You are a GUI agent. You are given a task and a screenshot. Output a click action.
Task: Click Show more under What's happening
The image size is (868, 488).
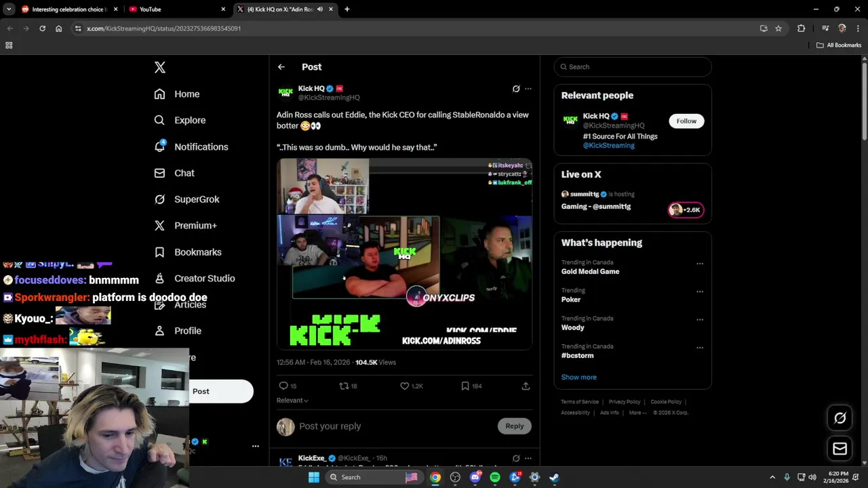(x=579, y=377)
